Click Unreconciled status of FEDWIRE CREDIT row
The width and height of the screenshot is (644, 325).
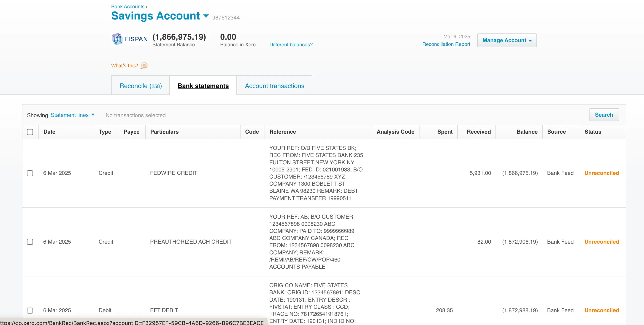click(x=601, y=173)
